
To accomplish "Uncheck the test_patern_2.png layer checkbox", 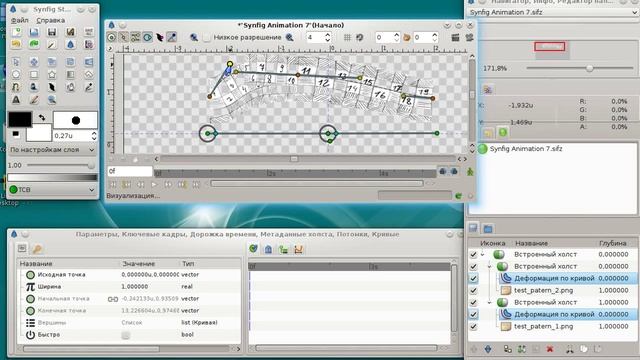I will pos(473,291).
